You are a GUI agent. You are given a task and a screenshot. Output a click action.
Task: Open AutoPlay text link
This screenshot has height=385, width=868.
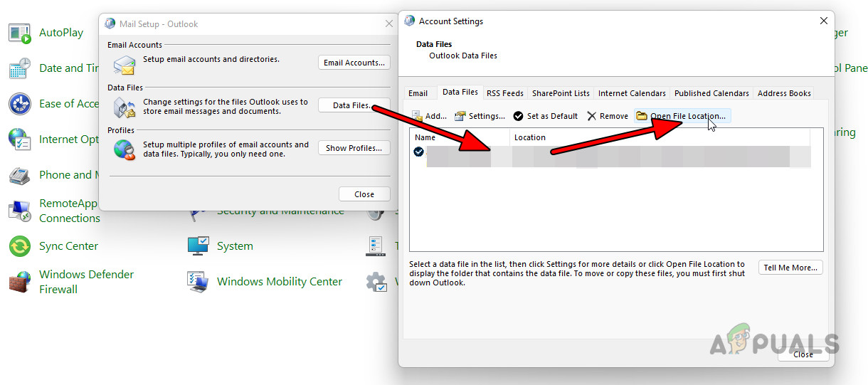[x=61, y=33]
